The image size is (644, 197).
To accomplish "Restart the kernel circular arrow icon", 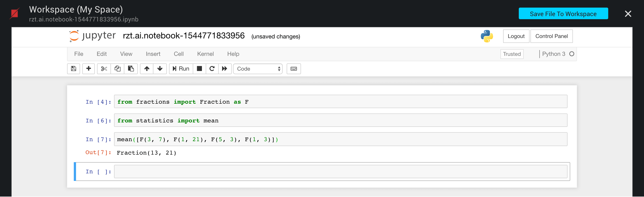I will tap(212, 69).
